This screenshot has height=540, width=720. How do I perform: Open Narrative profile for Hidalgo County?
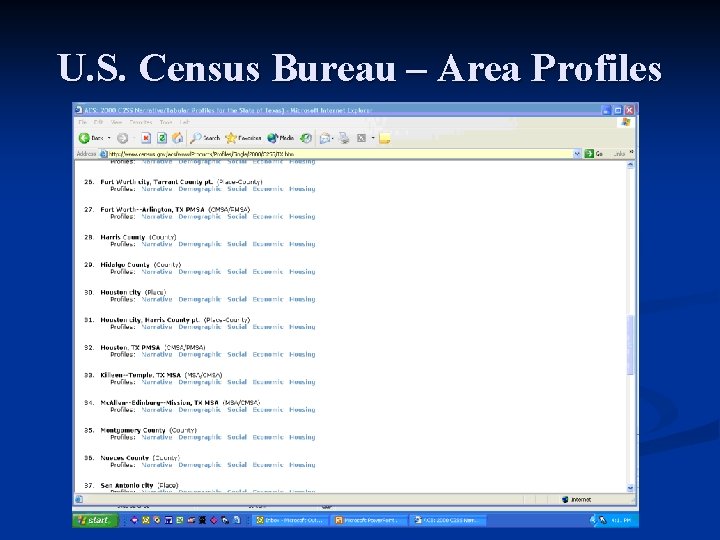pyautogui.click(x=157, y=272)
